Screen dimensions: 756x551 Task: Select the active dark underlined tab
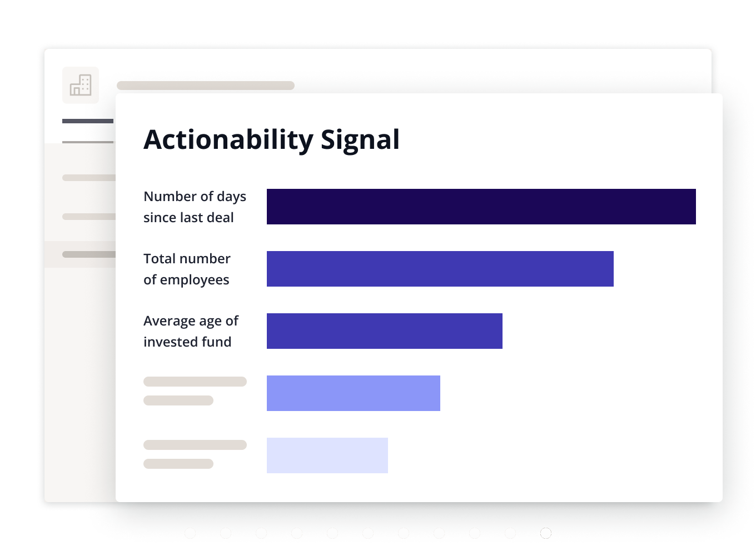point(88,121)
